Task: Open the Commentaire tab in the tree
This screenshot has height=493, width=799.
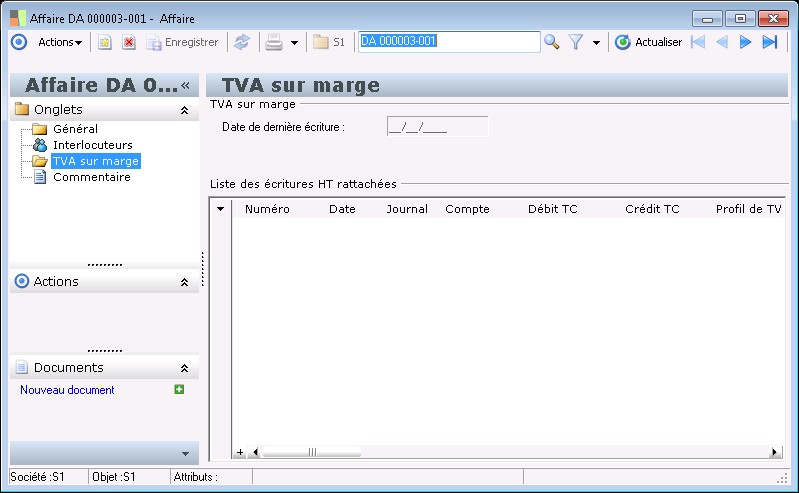Action: click(x=92, y=177)
